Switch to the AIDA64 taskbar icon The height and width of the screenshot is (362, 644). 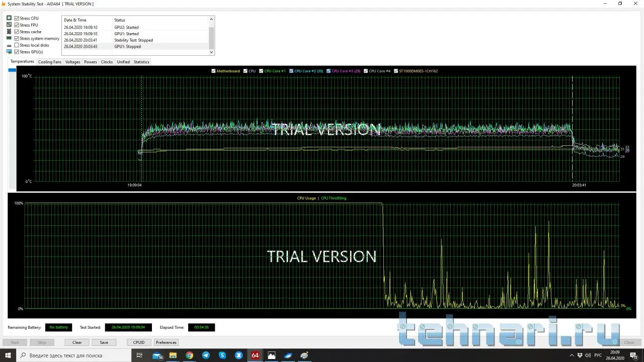pyautogui.click(x=255, y=355)
